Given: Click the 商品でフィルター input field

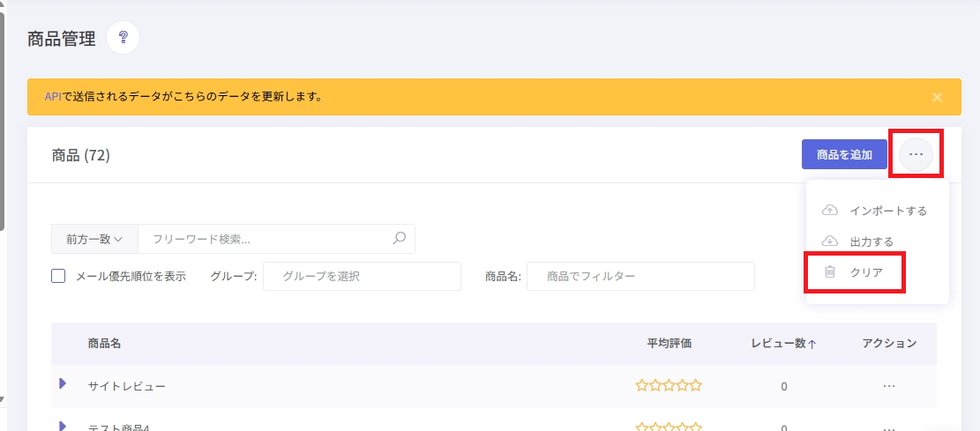Looking at the screenshot, I should (640, 276).
